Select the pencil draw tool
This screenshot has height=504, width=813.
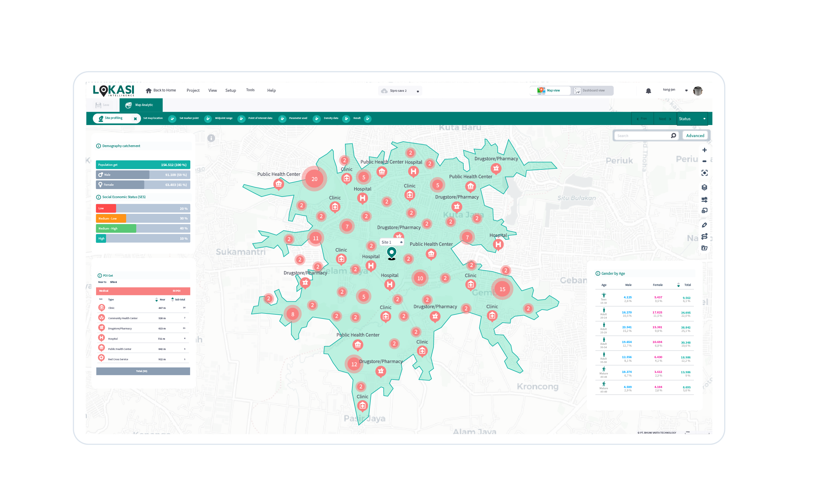click(704, 225)
